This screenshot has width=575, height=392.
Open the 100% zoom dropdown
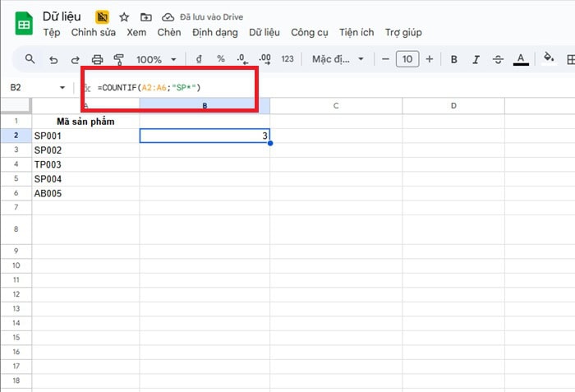(155, 59)
